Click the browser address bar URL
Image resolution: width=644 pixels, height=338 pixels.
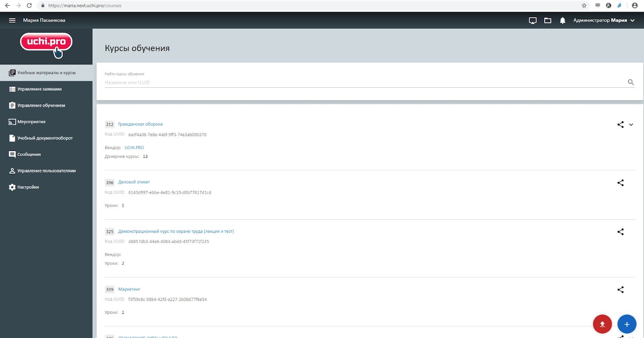85,6
